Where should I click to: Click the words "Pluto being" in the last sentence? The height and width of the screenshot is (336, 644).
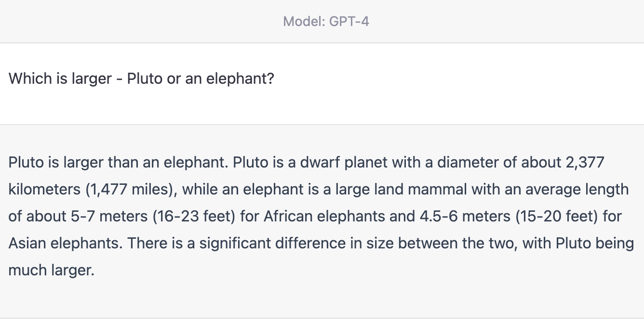[x=595, y=244]
